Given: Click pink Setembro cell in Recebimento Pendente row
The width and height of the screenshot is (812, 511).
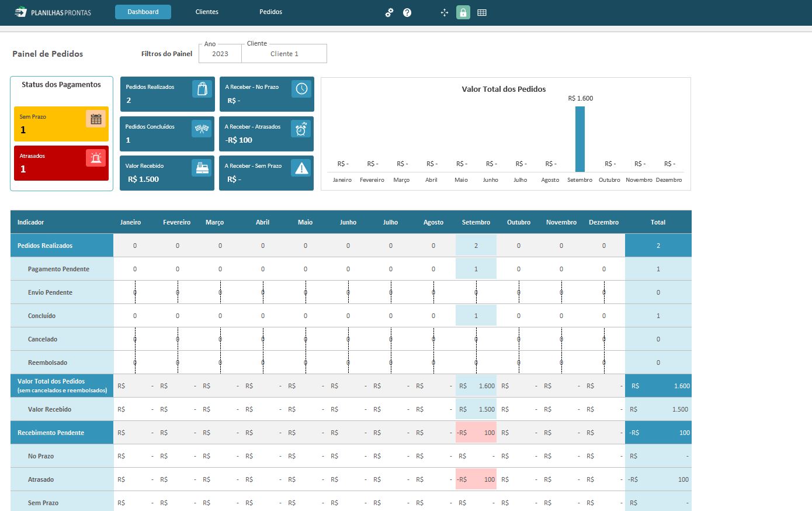Looking at the screenshot, I should tap(476, 433).
